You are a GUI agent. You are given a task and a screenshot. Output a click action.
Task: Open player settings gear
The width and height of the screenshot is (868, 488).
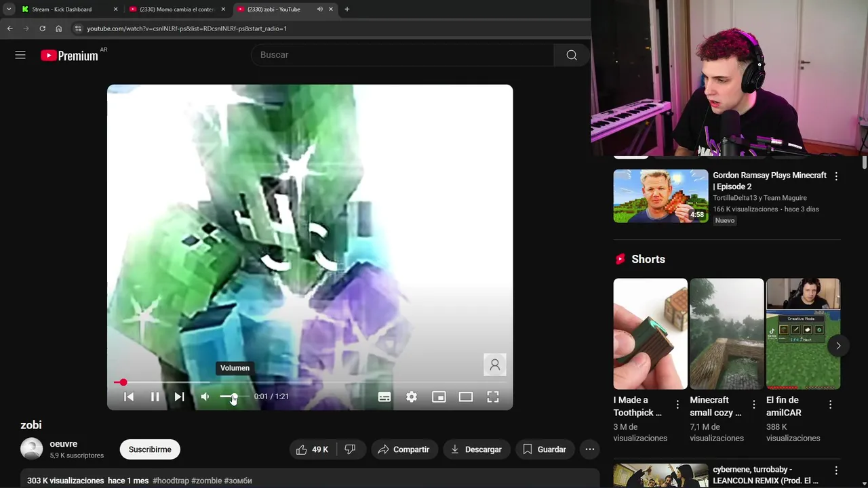tap(412, 397)
